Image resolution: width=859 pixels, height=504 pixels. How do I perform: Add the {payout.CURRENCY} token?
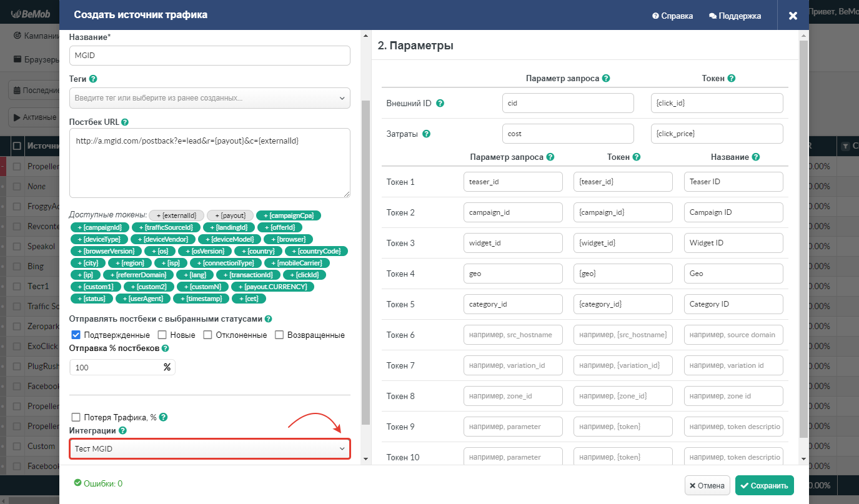[x=272, y=287]
